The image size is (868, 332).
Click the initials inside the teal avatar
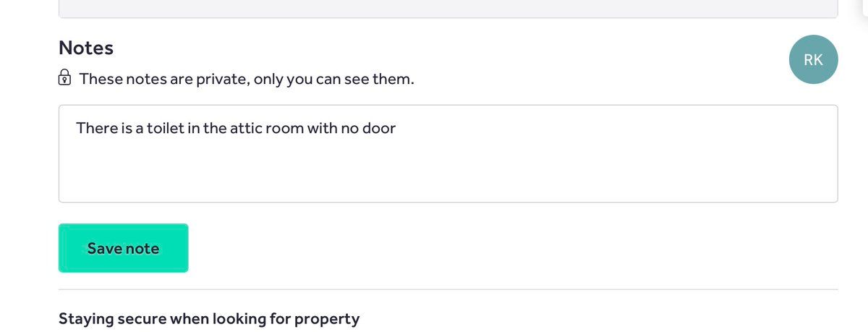(813, 60)
